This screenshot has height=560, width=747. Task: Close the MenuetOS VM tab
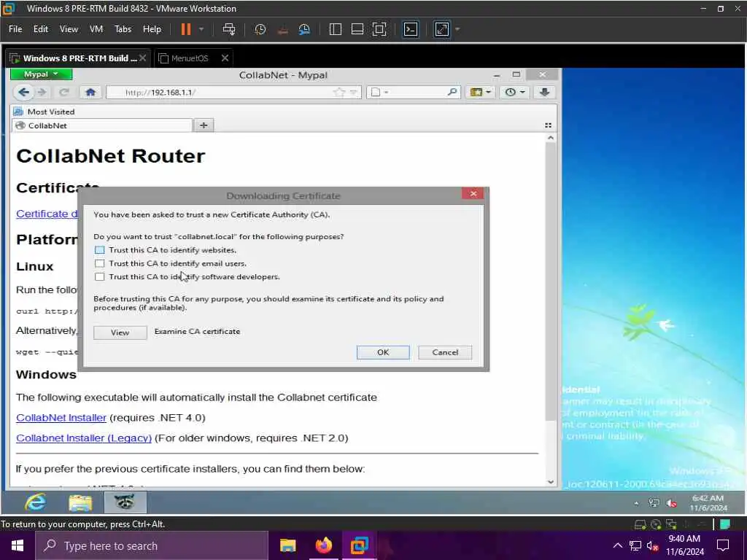coord(225,58)
